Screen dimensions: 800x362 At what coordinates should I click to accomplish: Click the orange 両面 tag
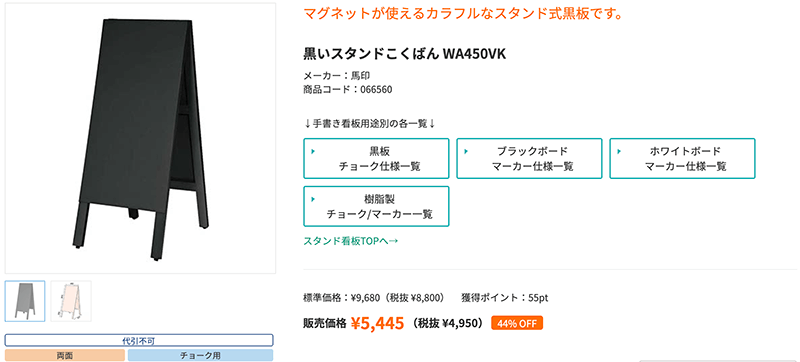click(65, 355)
